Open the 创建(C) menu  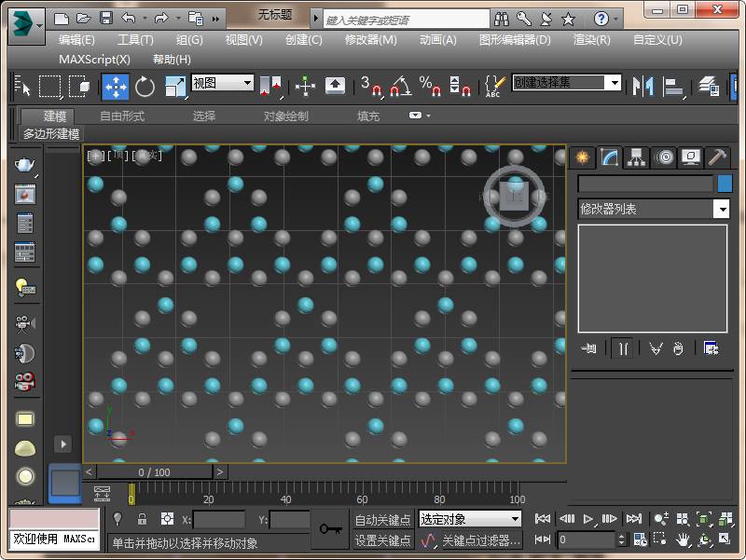[x=304, y=40]
